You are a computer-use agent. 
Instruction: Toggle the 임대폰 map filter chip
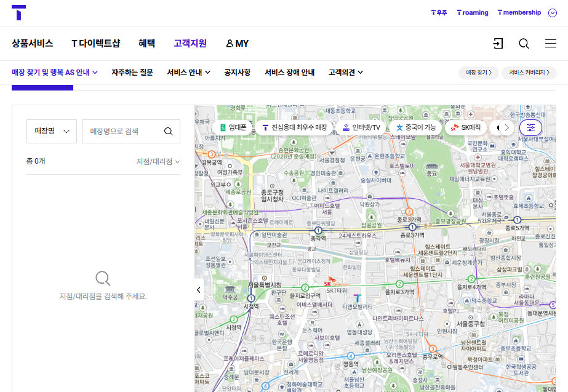(x=233, y=127)
